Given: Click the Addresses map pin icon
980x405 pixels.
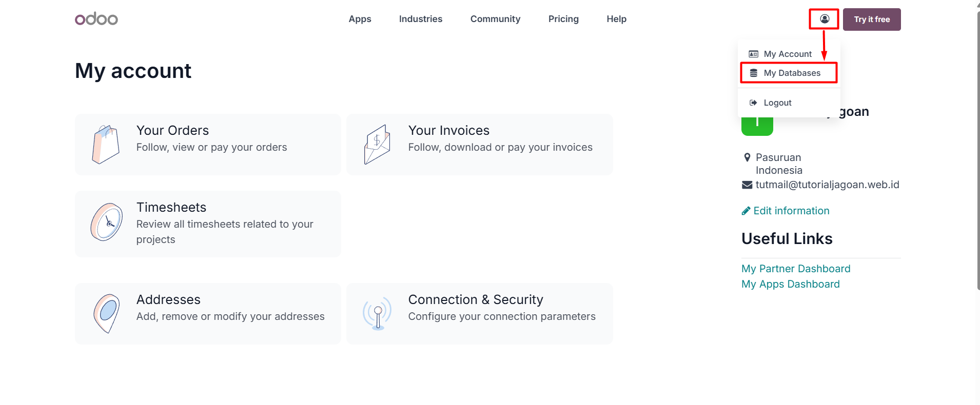Looking at the screenshot, I should coord(106,313).
